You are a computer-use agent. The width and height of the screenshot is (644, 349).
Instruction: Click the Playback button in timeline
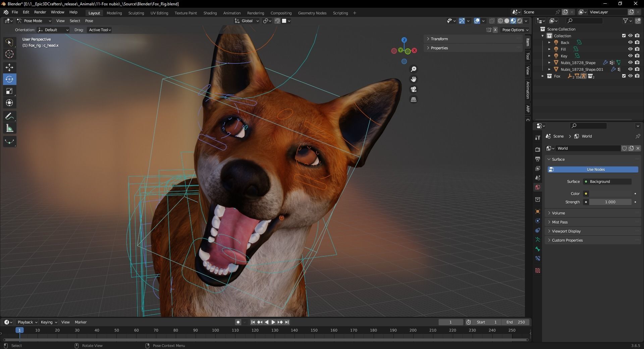click(27, 322)
